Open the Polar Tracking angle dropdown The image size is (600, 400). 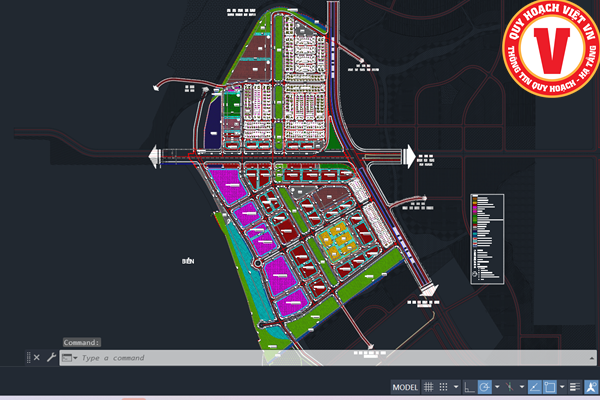pos(497,387)
